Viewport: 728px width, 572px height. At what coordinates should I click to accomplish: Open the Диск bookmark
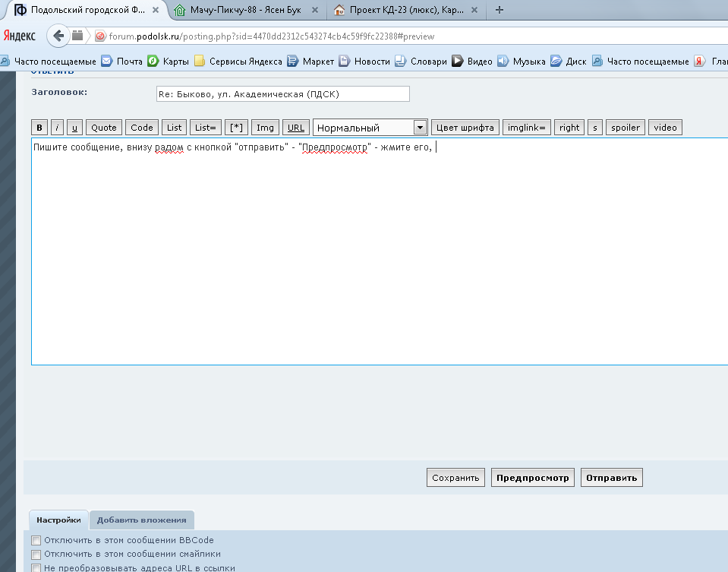(569, 62)
